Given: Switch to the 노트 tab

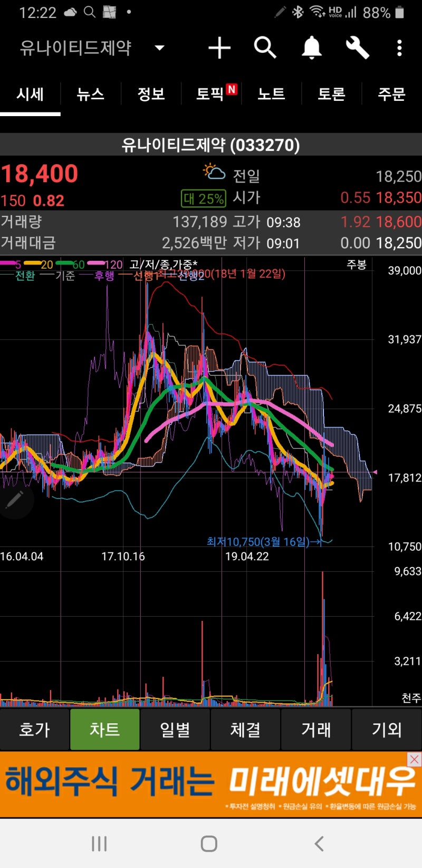Looking at the screenshot, I should coord(271,95).
